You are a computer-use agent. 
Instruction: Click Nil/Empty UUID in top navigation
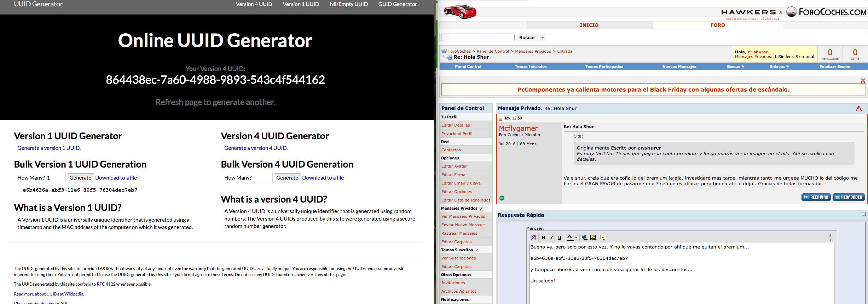pos(349,4)
